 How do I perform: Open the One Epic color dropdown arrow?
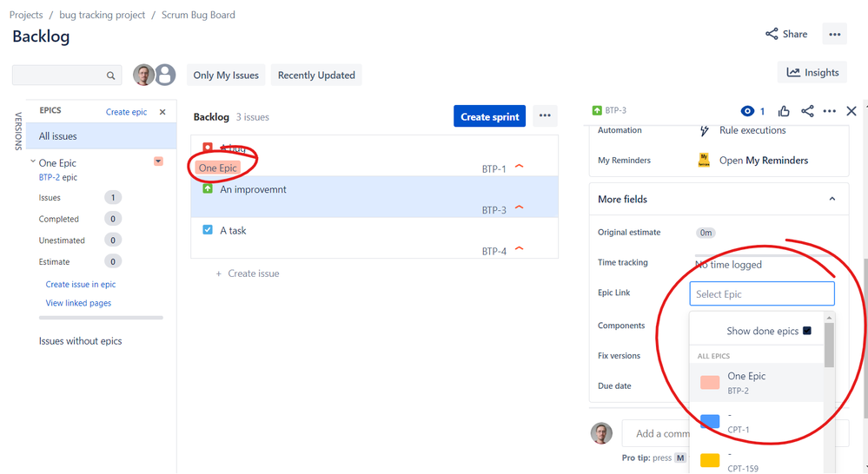(x=158, y=161)
